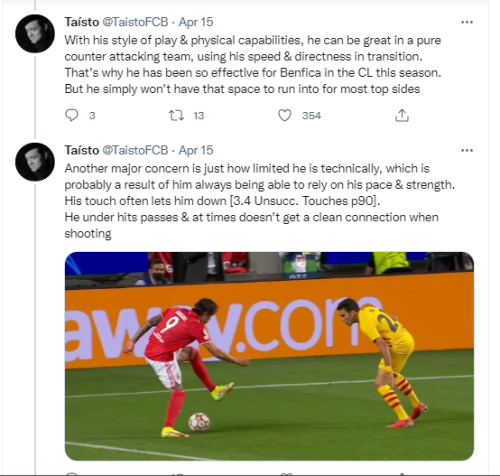This screenshot has width=500, height=476.
Task: Share the first tweet via share icon
Action: coord(402,115)
